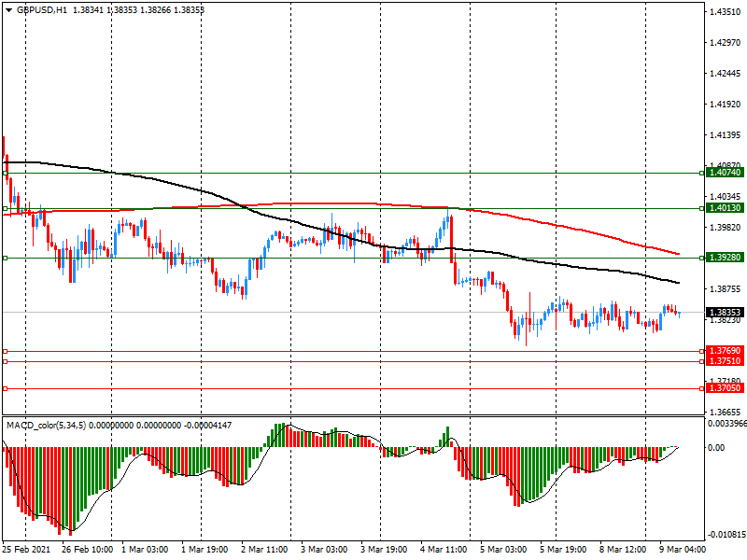Click left anchor square of 1.37690 line
The width and height of the screenshot is (747, 560).
click(x=6, y=352)
